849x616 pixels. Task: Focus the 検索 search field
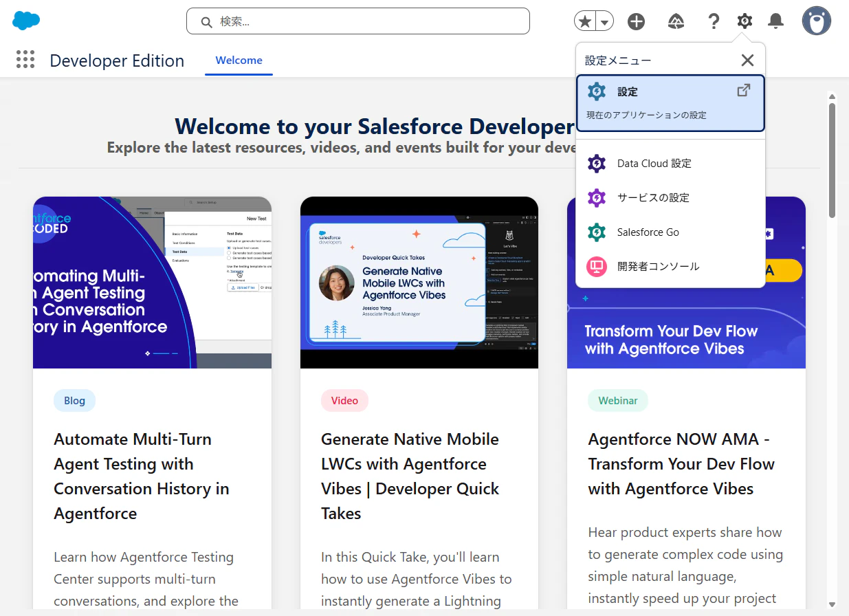(x=358, y=21)
